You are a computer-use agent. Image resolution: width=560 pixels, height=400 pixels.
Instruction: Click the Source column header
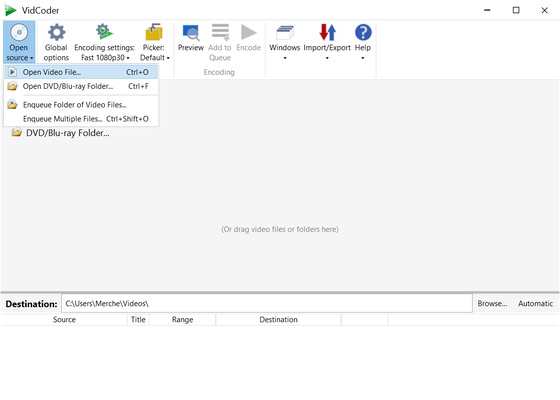(64, 320)
